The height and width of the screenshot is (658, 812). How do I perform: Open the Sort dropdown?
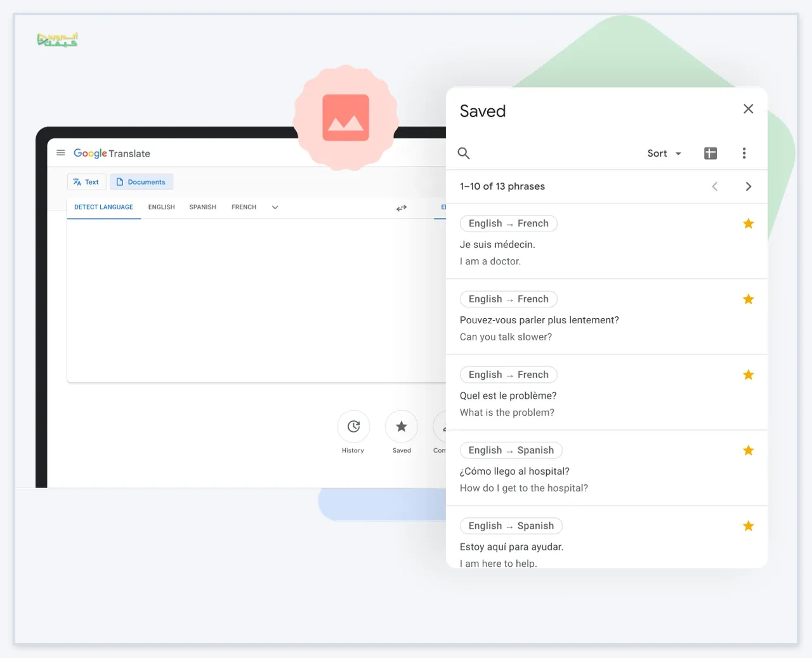tap(664, 153)
